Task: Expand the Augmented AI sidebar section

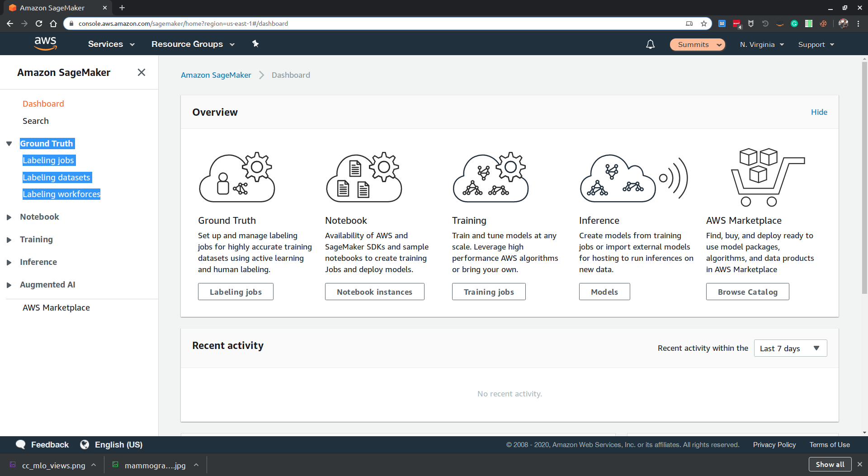Action: [x=9, y=285]
